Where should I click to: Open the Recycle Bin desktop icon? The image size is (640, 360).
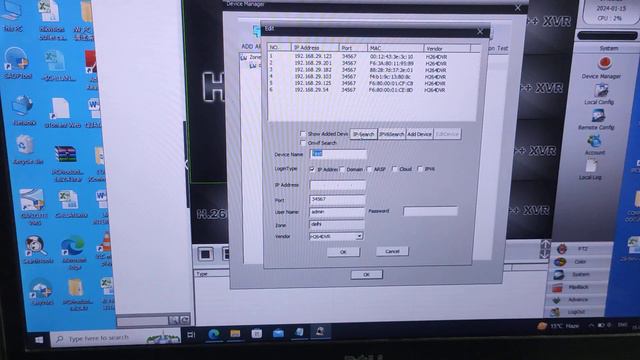coord(26,150)
